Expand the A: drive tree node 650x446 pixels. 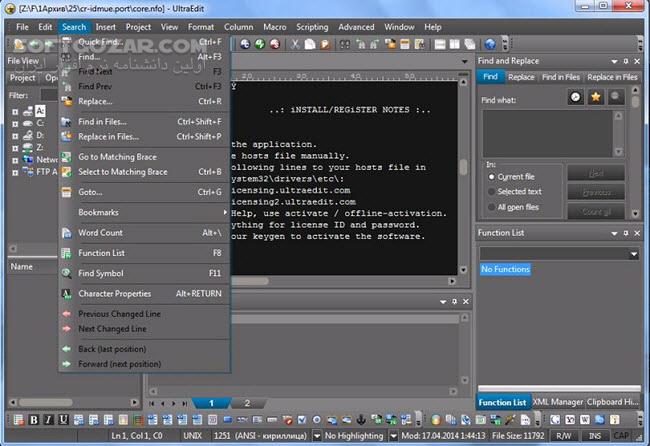tap(15, 112)
